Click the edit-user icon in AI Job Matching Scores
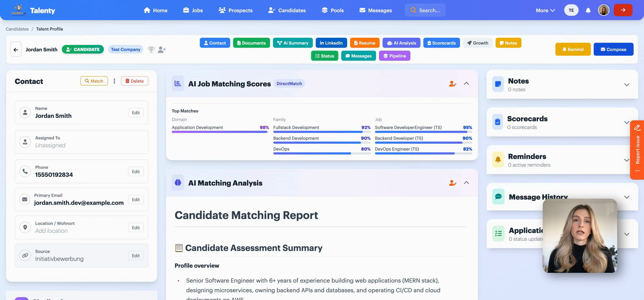This screenshot has width=644, height=300. (x=452, y=84)
